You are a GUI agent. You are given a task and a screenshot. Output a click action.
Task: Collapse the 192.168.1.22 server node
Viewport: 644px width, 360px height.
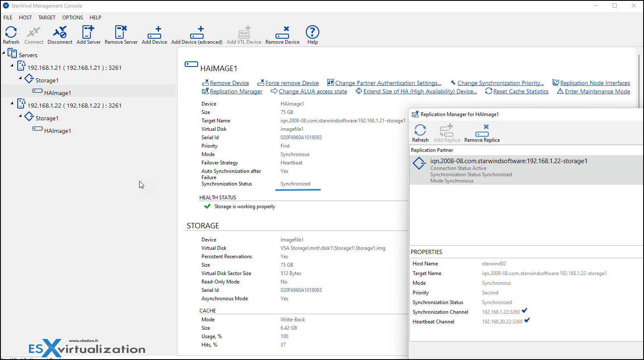[12, 103]
